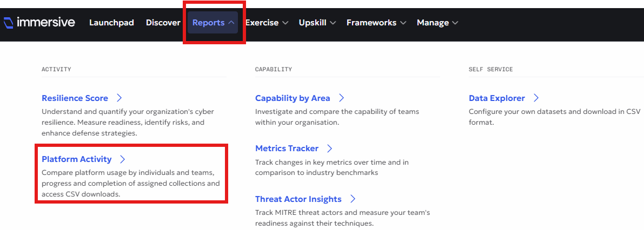
Task: Click the Immersive logo icon
Action: point(8,23)
